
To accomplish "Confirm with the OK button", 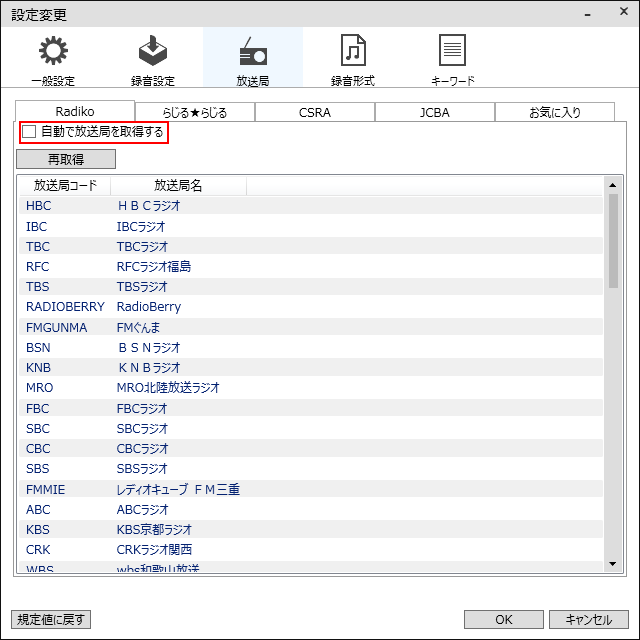I will tap(504, 620).
